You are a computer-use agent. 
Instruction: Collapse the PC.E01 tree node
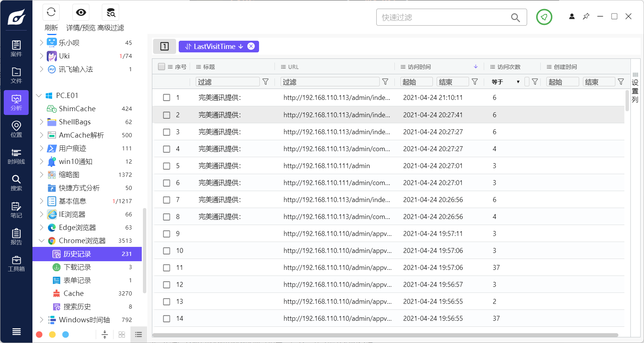[39, 95]
